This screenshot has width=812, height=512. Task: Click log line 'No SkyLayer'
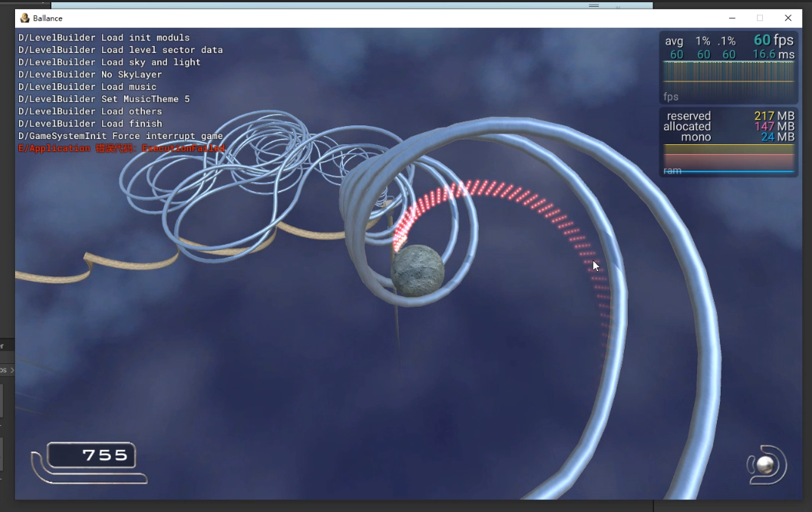pyautogui.click(x=90, y=75)
